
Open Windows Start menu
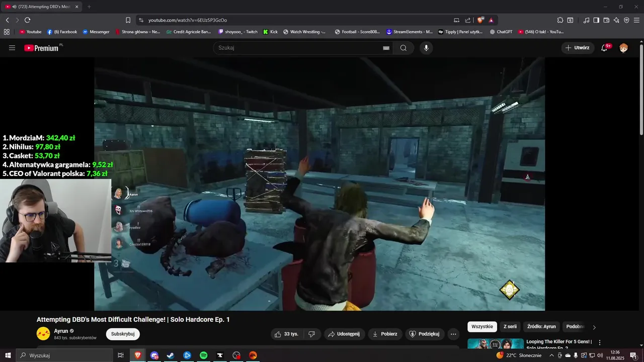(x=8, y=355)
